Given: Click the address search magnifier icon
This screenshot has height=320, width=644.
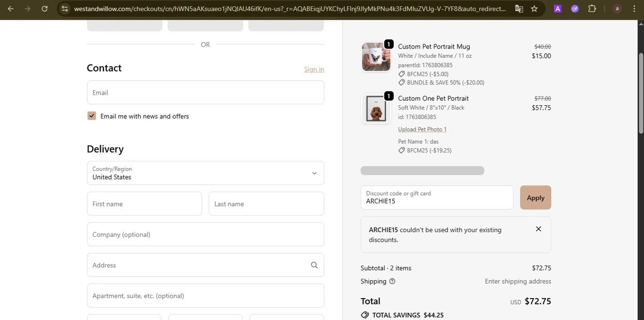Looking at the screenshot, I should [x=314, y=265].
